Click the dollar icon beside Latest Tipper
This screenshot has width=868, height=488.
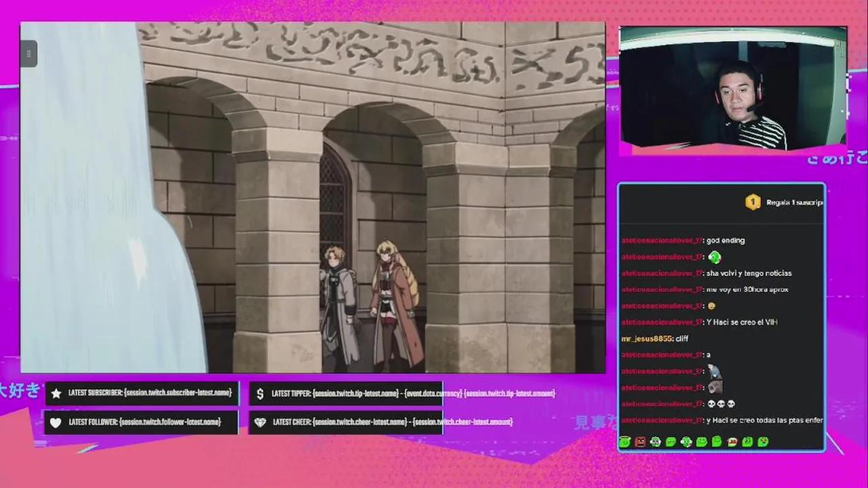coord(260,393)
